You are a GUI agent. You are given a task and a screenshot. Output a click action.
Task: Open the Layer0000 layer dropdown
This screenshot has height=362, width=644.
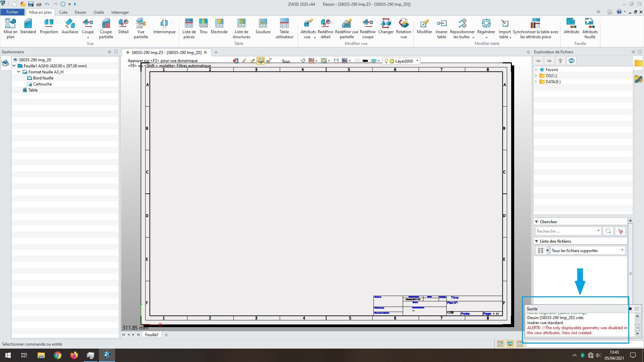[x=417, y=61]
